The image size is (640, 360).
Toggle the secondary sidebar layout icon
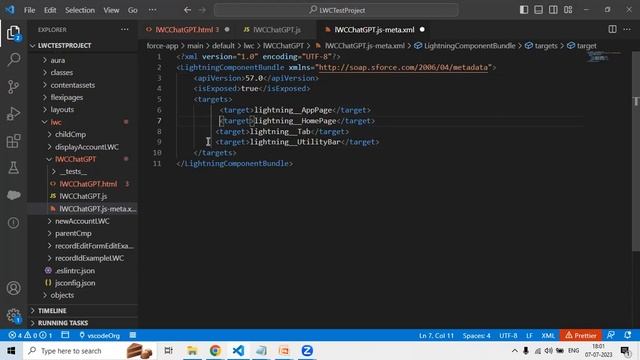click(x=553, y=10)
